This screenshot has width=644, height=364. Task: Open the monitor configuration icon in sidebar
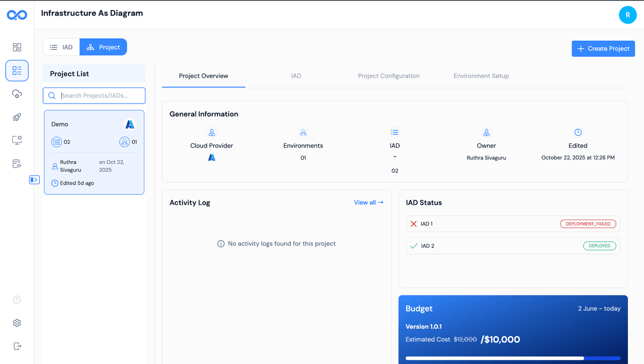[17, 140]
